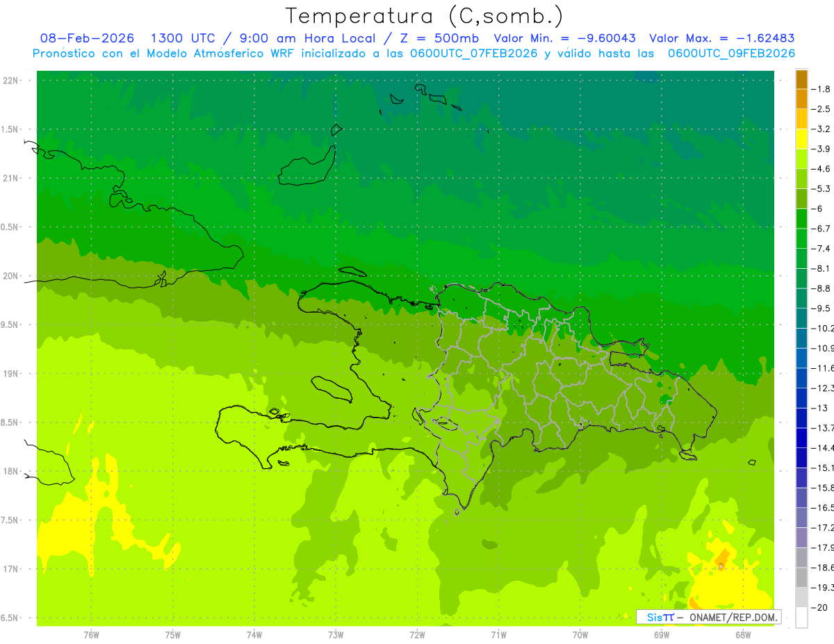Image resolution: width=834 pixels, height=644 pixels.
Task: Click the "70W" longitude label
Action: pos(580,635)
